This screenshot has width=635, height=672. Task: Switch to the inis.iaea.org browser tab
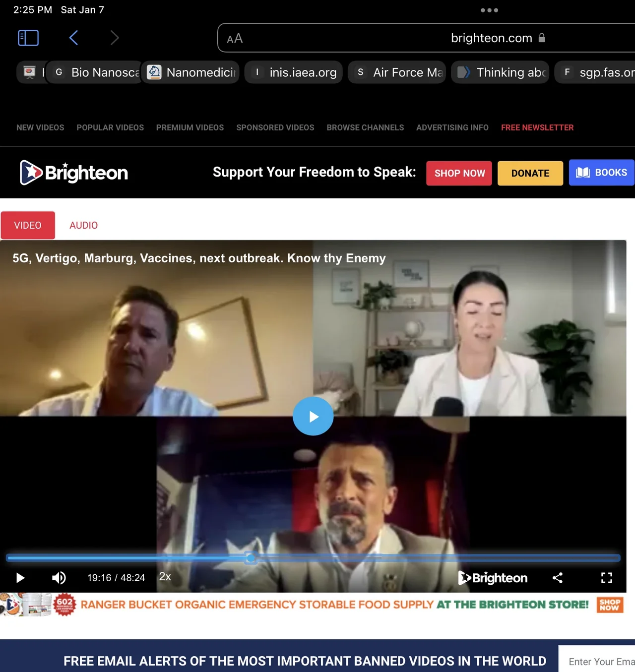pyautogui.click(x=294, y=72)
